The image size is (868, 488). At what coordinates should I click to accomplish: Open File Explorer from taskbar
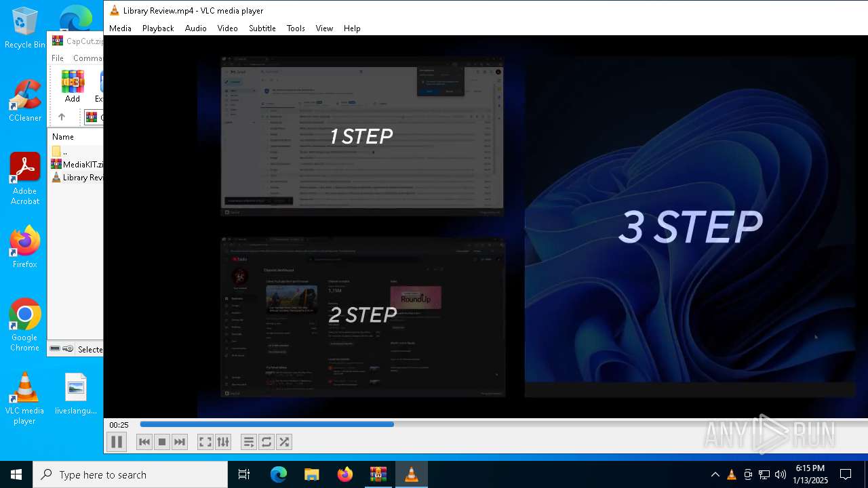[x=312, y=474]
